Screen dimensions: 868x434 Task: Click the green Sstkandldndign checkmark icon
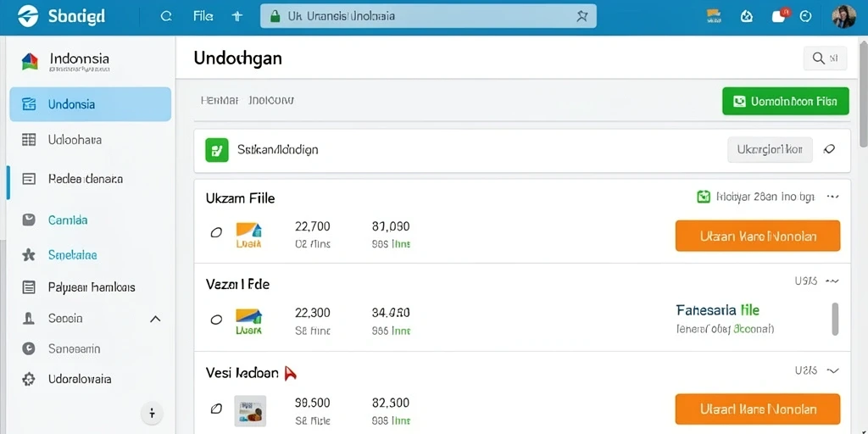[217, 150]
